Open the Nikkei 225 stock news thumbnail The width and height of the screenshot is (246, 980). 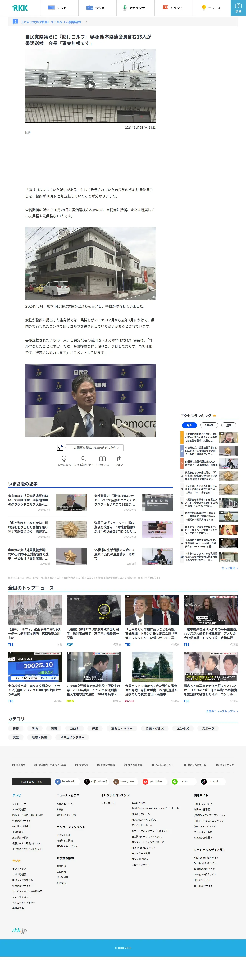click(x=35, y=666)
